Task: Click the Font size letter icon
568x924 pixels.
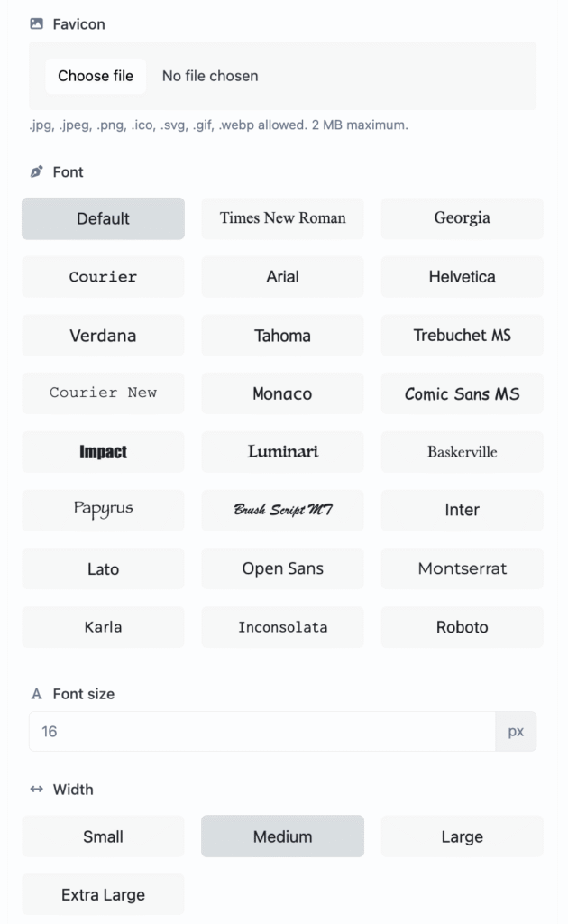Action: [37, 694]
